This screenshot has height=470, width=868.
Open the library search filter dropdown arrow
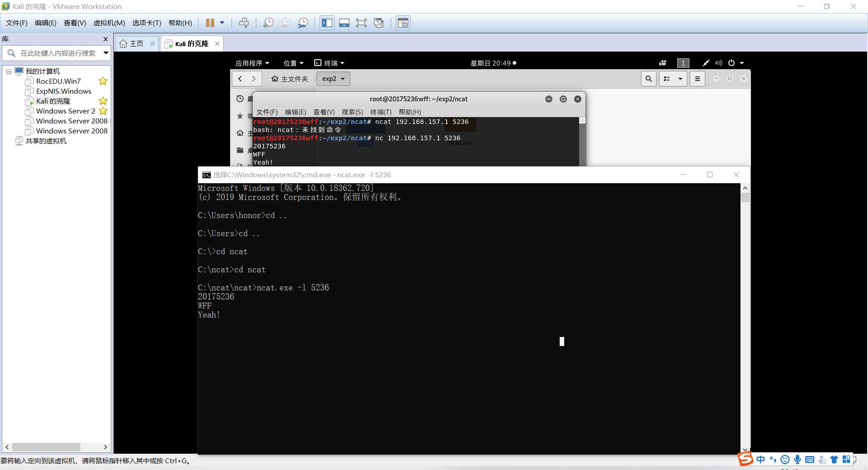tap(106, 53)
